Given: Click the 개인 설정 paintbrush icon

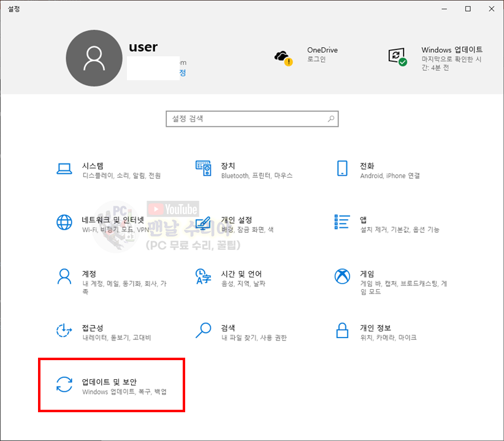Looking at the screenshot, I should coord(204,223).
